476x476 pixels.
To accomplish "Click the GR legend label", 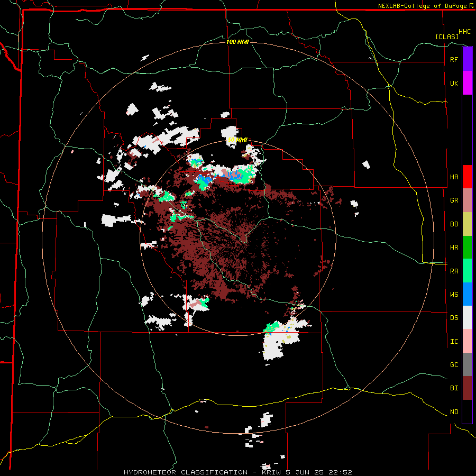I will point(454,200).
